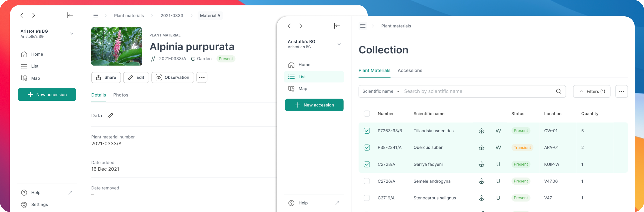The width and height of the screenshot is (644, 212).
Task: Open more options next to Filters
Action: point(621,91)
